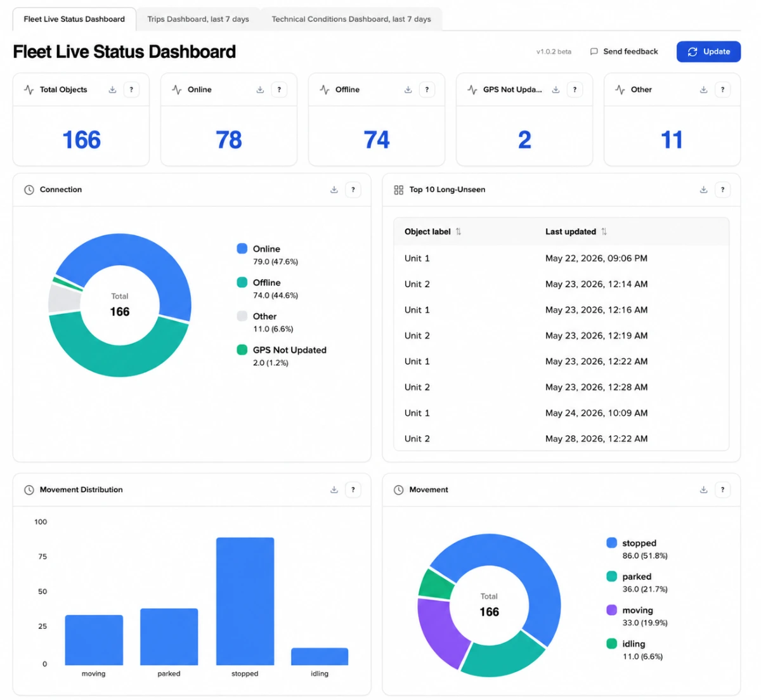The image size is (761, 700).
Task: Click Send feedback link
Action: (624, 51)
